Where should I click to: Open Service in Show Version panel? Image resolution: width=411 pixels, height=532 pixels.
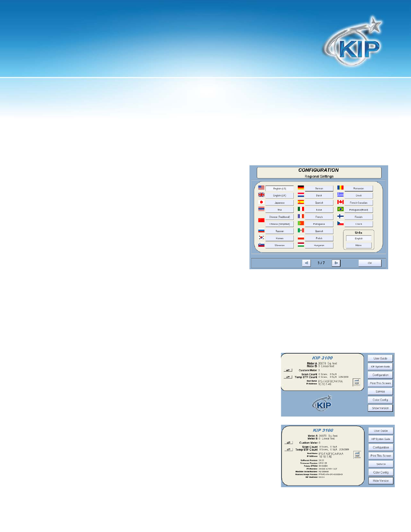(x=380, y=392)
